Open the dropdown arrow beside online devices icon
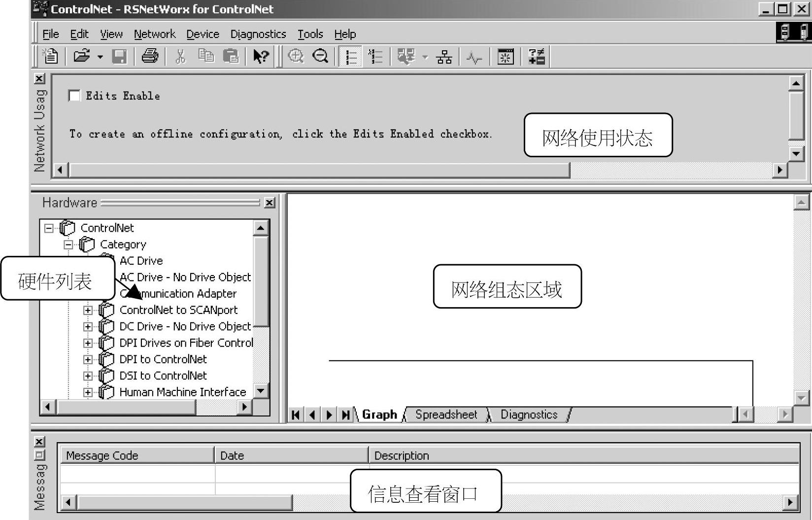This screenshot has height=520, width=812. 425,57
